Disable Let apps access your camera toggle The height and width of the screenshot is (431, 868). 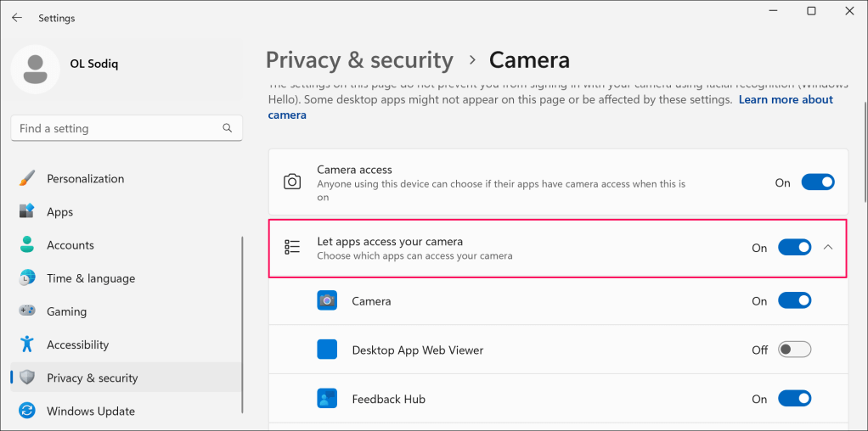click(795, 248)
